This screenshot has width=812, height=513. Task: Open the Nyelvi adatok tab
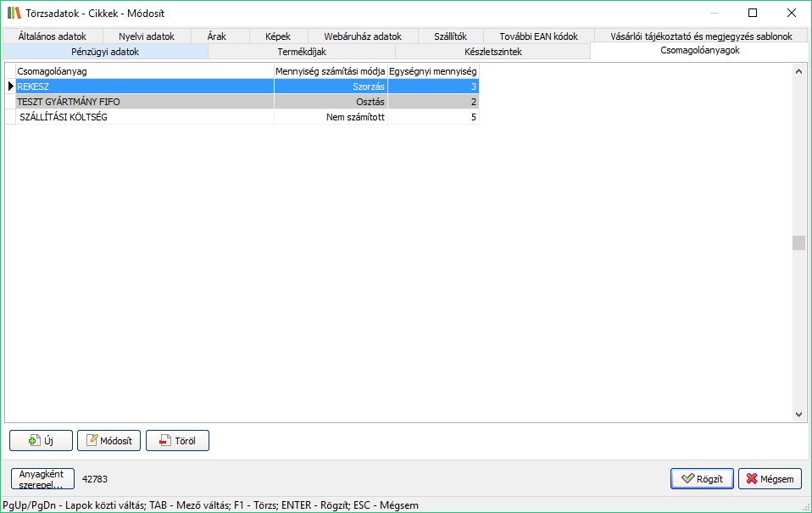click(x=146, y=36)
